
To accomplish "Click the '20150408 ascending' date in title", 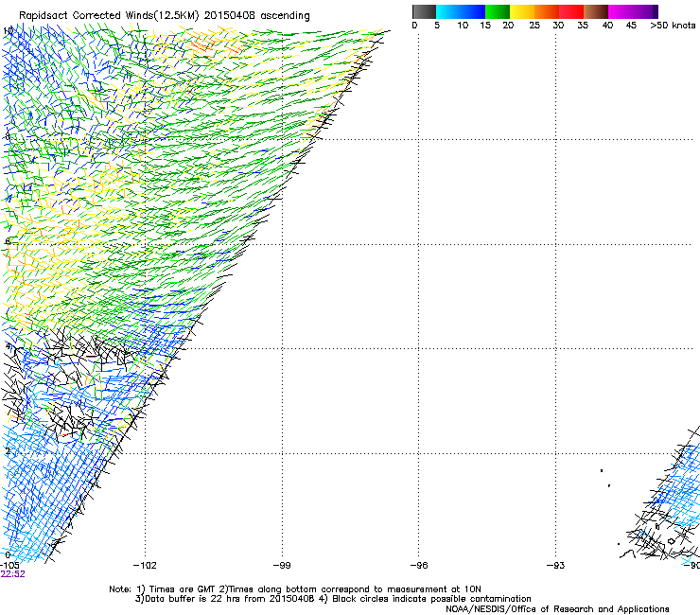I will (x=256, y=16).
